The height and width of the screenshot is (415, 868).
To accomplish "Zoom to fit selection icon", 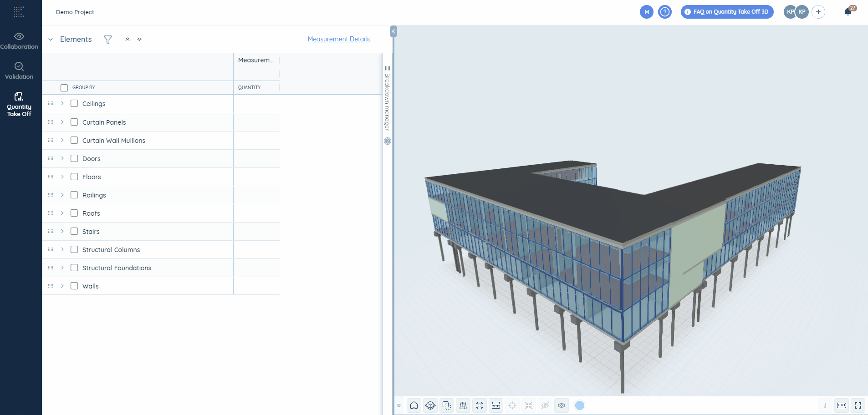I will (480, 405).
